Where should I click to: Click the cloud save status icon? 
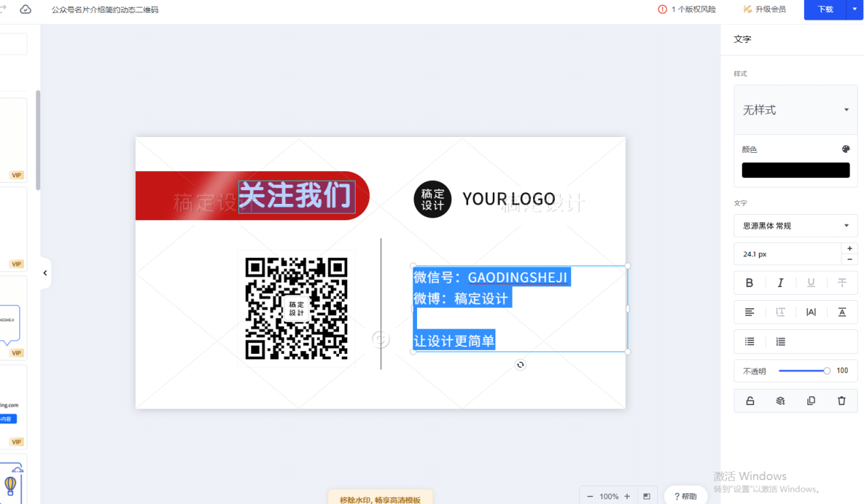click(25, 10)
